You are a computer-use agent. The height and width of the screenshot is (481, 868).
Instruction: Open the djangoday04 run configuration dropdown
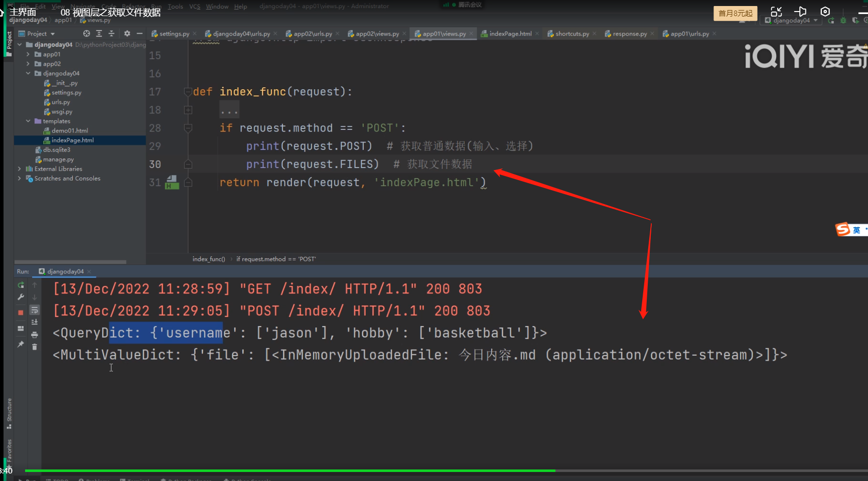pos(792,21)
